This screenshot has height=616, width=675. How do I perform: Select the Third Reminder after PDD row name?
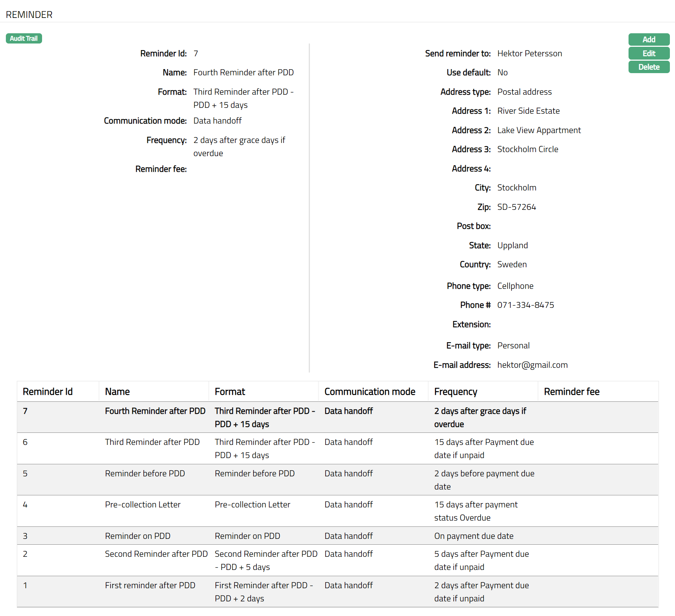(x=152, y=442)
